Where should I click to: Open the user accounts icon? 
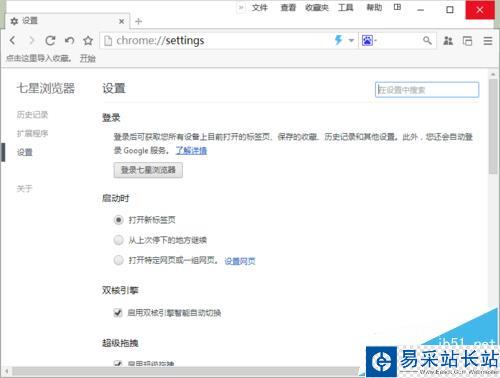tap(448, 41)
